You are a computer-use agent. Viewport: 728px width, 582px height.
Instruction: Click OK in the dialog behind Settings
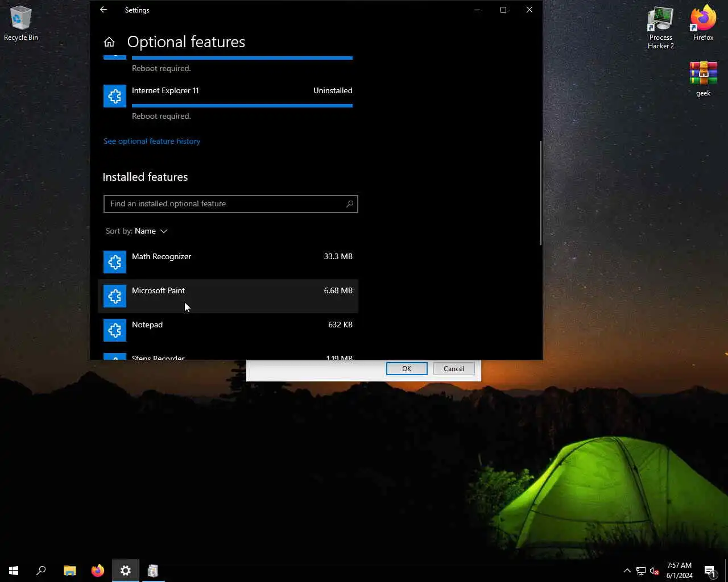(x=407, y=368)
